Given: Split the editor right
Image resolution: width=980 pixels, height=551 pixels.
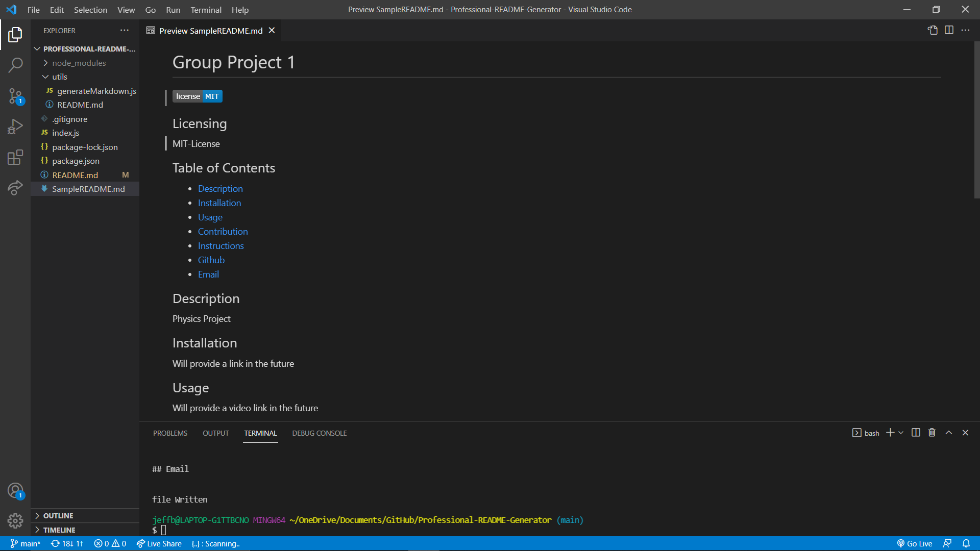Looking at the screenshot, I should pyautogui.click(x=949, y=30).
